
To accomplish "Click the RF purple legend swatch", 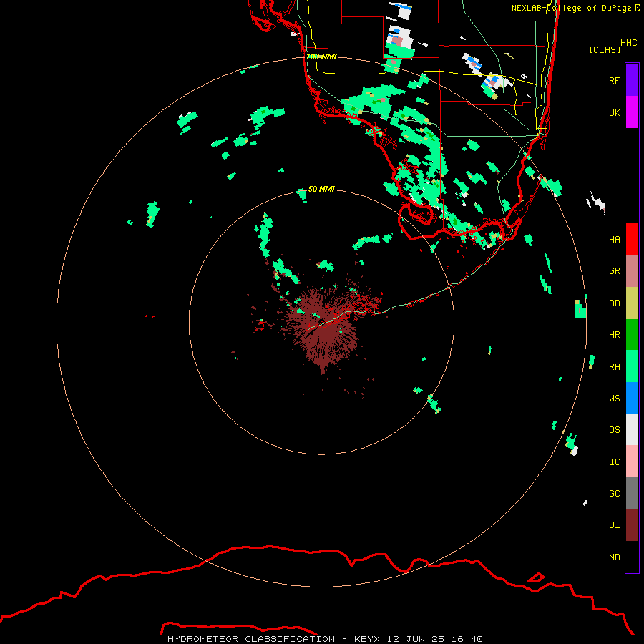I will click(632, 79).
